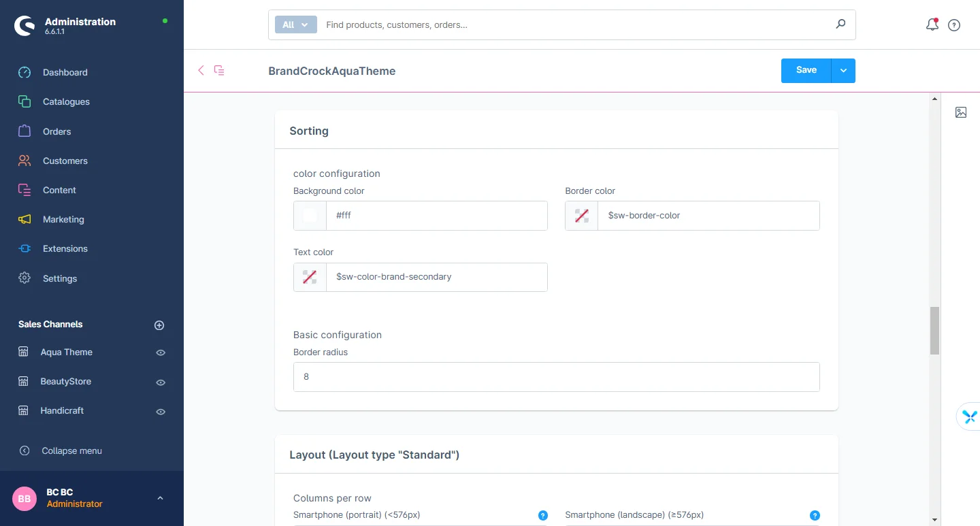The height and width of the screenshot is (526, 980).
Task: Click help icon for Smartphone (landscape) field
Action: [815, 516]
